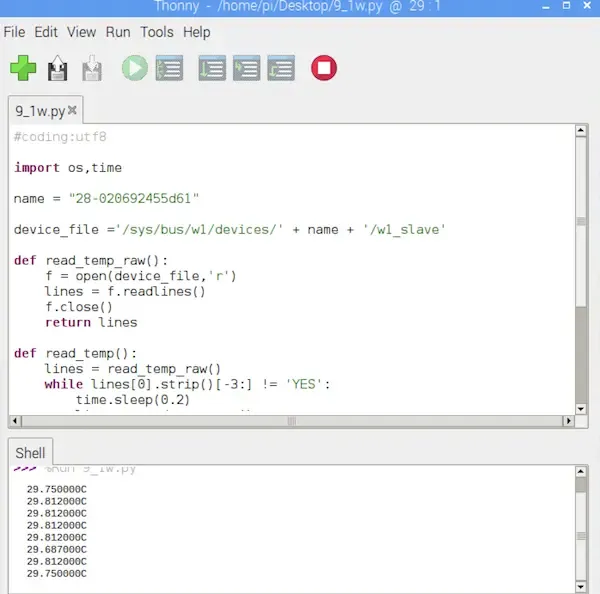600x594 pixels.
Task: Click the editor horizontal scrollbar thumb
Action: (x=292, y=421)
